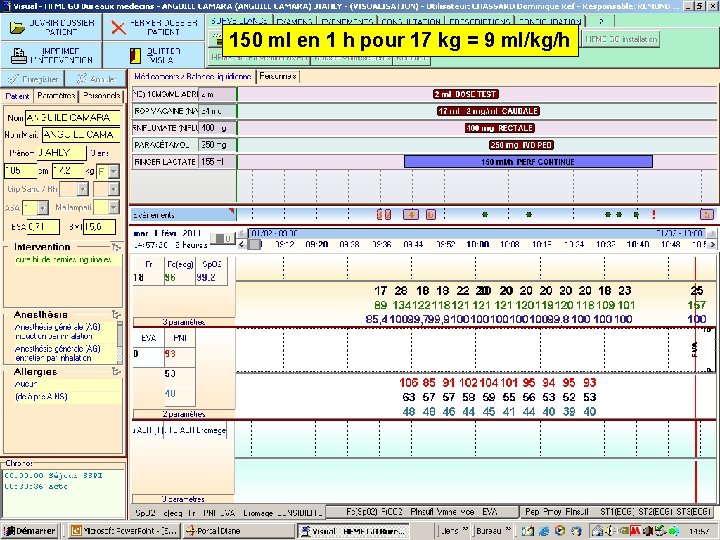This screenshot has height=540, width=720.
Task: Switch to the Personnels tab beside Médicaments
Action: point(278,76)
